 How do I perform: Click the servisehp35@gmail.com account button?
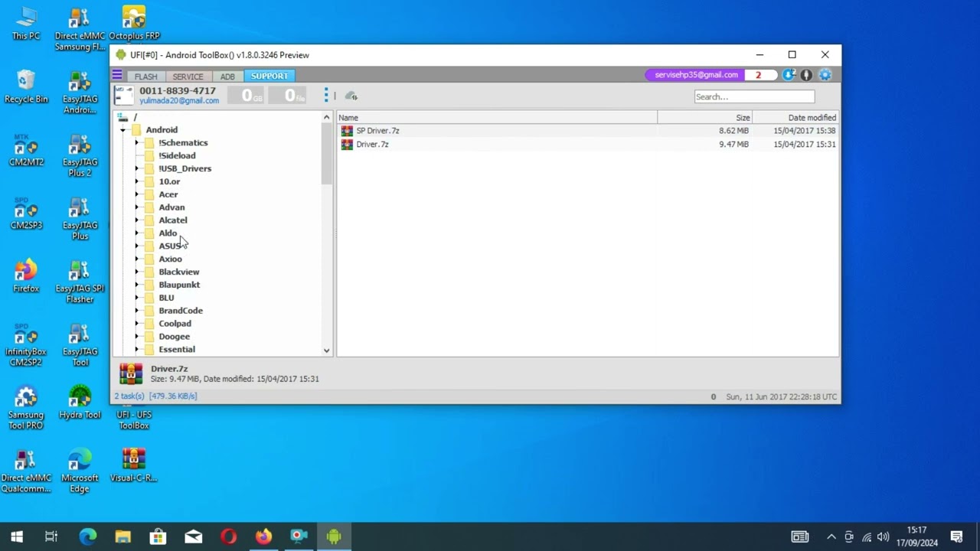pos(696,75)
